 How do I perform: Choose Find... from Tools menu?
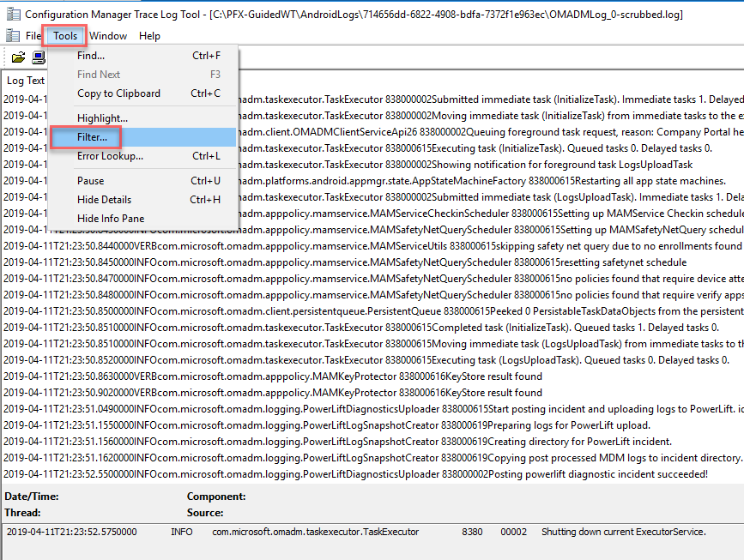pos(142,56)
